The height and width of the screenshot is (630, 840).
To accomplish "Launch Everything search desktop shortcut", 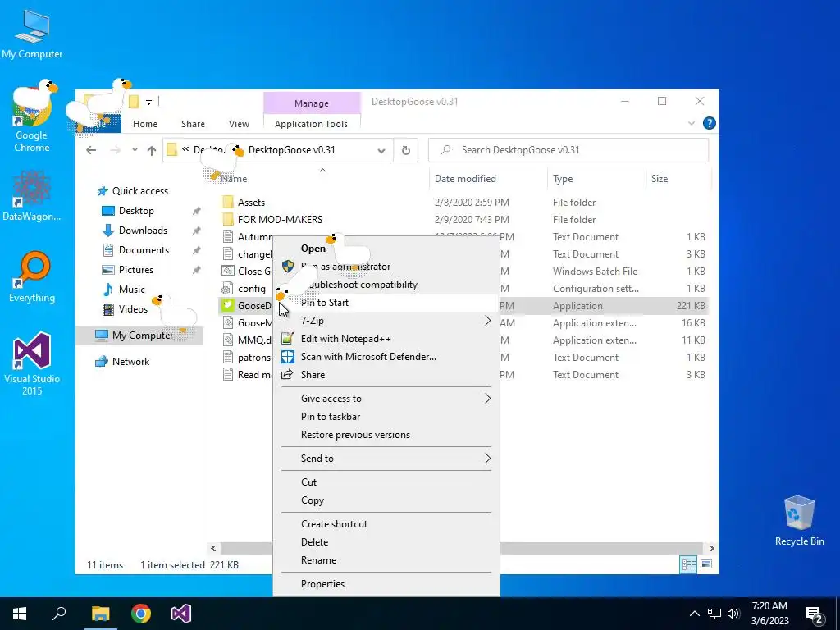I will [x=32, y=277].
